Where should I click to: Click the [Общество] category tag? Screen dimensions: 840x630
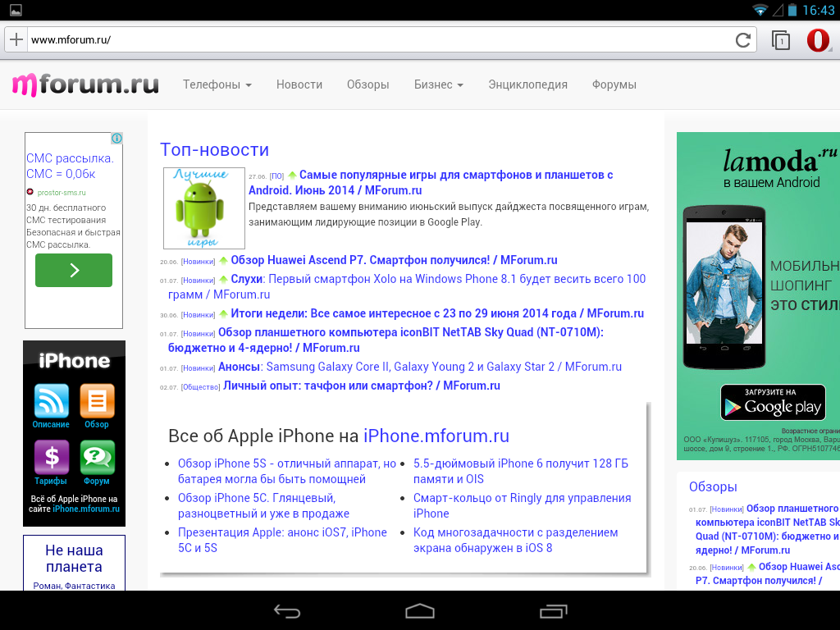click(x=200, y=387)
